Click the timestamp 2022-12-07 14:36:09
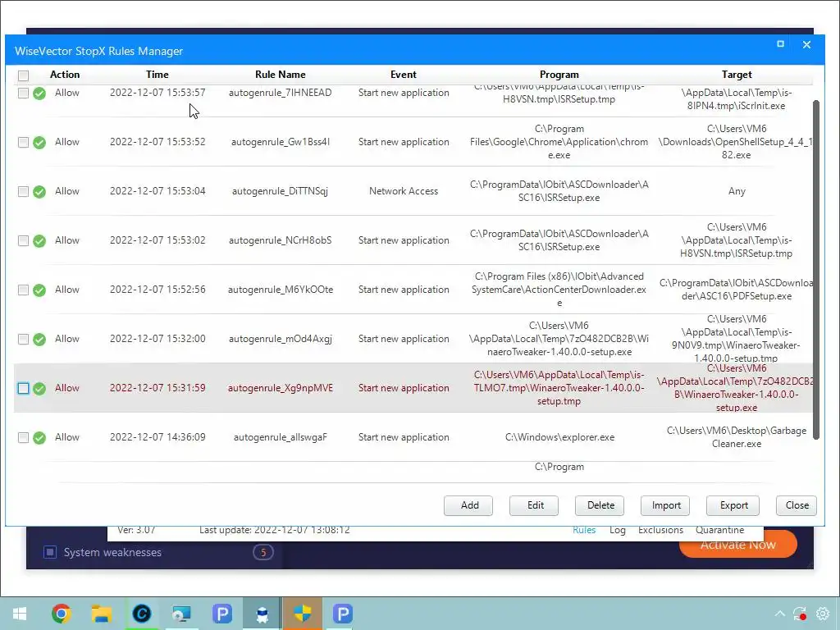The height and width of the screenshot is (630, 840). click(157, 437)
